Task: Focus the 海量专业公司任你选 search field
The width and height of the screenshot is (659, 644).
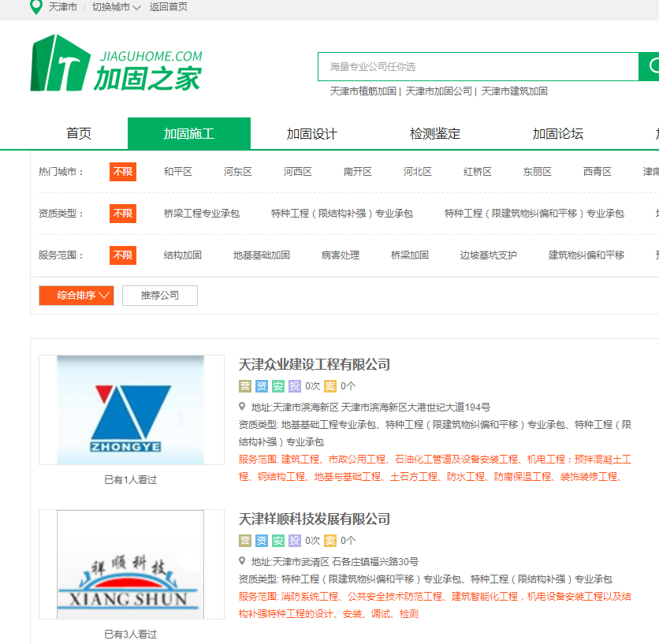Action: click(478, 67)
